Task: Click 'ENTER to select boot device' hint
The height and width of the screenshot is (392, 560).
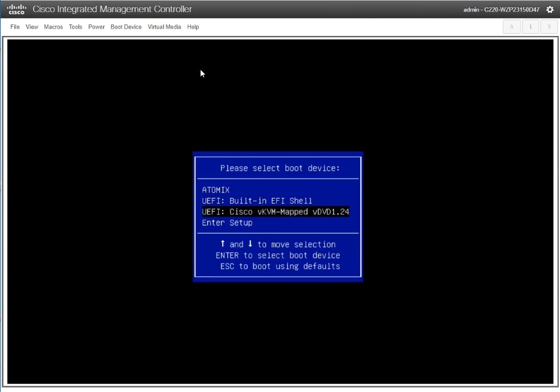Action: point(278,255)
